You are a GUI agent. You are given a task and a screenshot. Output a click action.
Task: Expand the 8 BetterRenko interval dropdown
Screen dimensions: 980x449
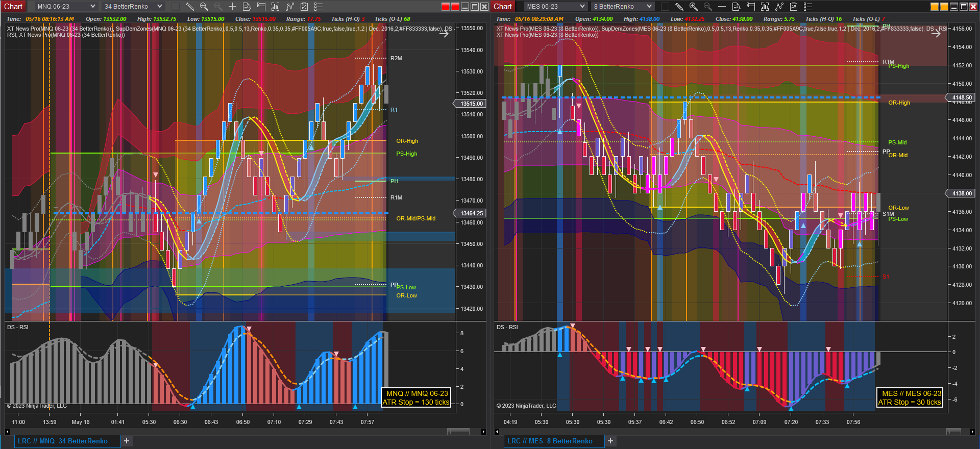[622, 7]
